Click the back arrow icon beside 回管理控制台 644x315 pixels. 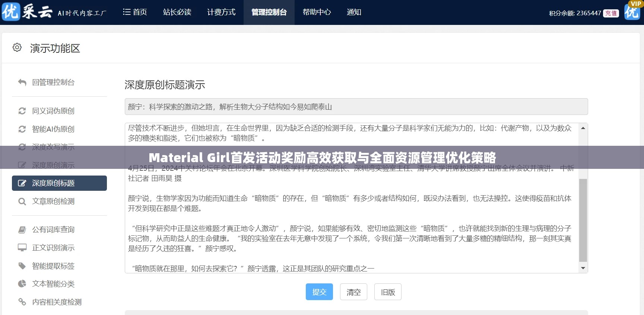tap(22, 83)
